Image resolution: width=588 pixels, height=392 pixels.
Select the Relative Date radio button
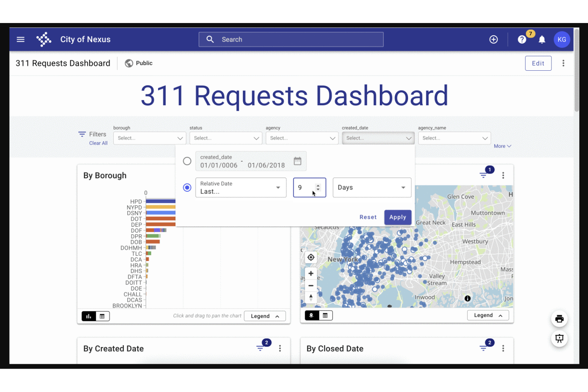pyautogui.click(x=187, y=187)
